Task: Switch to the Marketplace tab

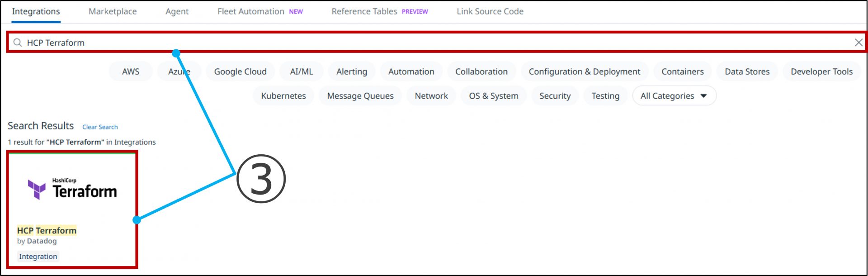Action: click(x=113, y=12)
